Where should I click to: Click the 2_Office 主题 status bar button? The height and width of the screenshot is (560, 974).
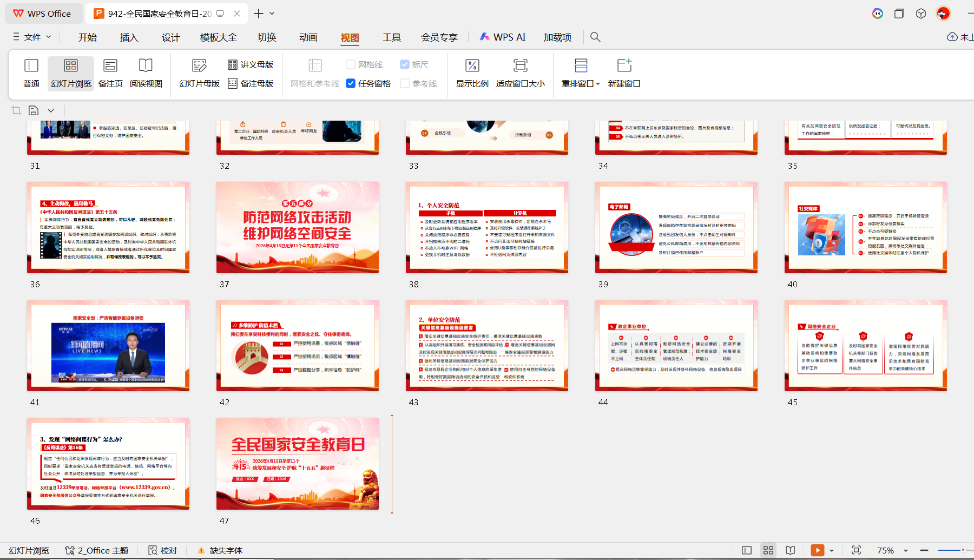point(97,550)
